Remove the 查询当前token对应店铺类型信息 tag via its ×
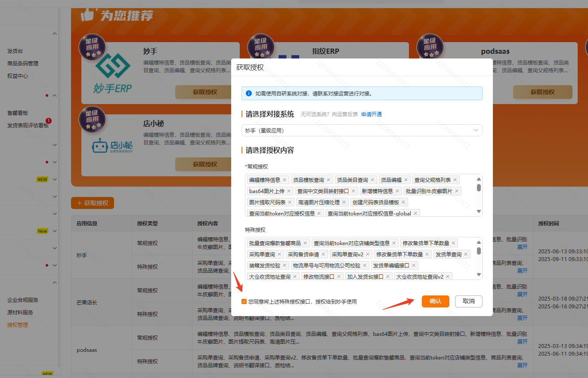The width and height of the screenshot is (588, 378). [394, 243]
